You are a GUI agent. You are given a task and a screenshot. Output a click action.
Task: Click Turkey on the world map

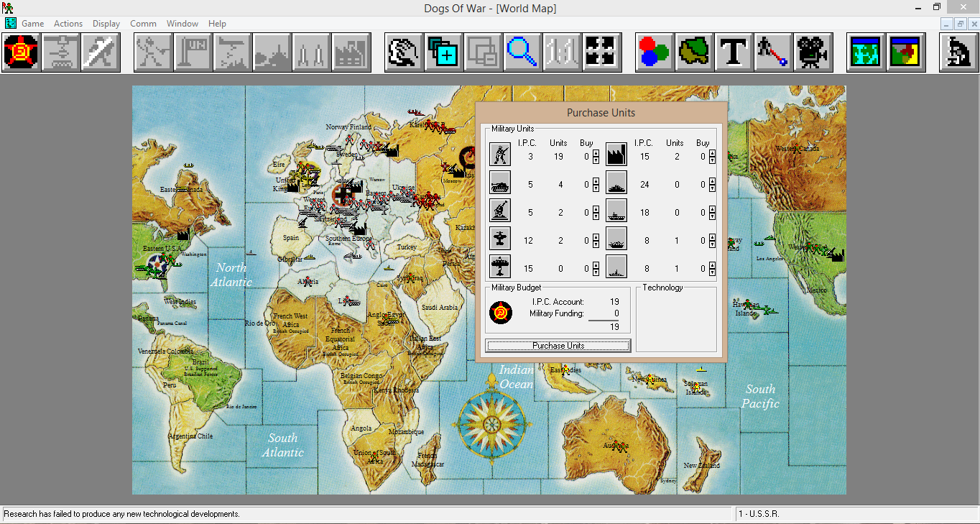point(407,247)
